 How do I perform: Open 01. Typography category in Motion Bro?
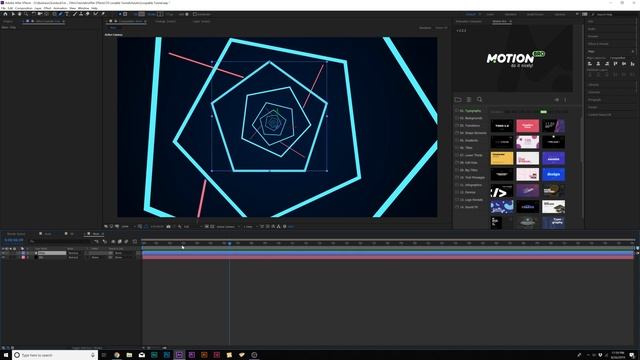pyautogui.click(x=471, y=111)
